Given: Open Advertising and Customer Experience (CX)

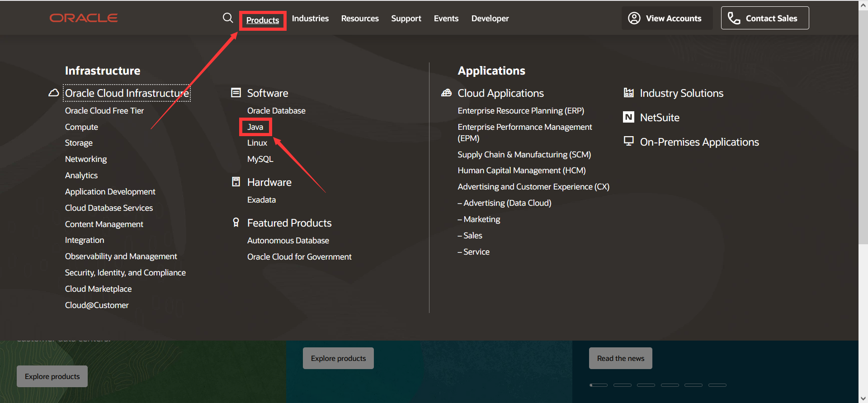Looking at the screenshot, I should (x=533, y=187).
